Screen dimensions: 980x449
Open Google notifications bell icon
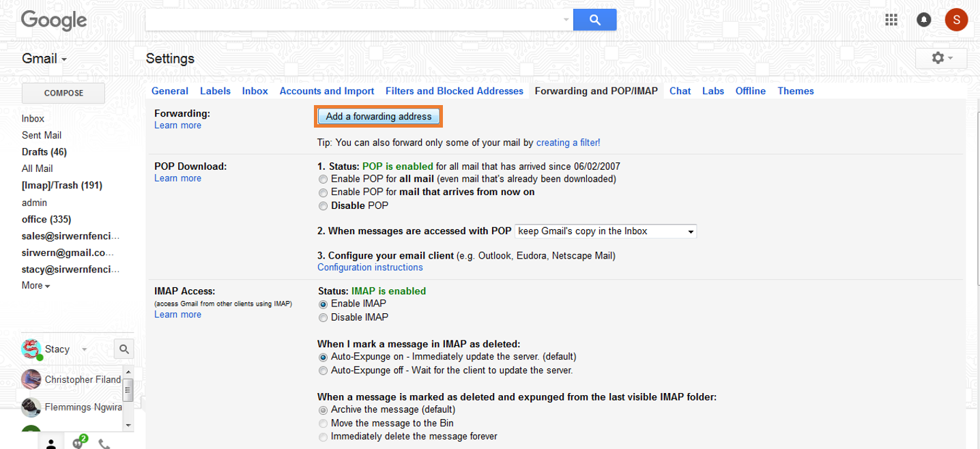coord(924,19)
